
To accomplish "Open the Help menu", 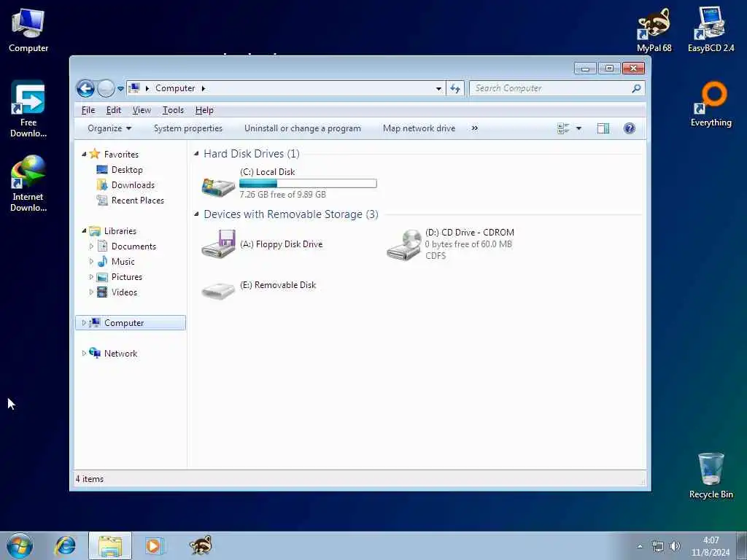I will click(x=204, y=110).
